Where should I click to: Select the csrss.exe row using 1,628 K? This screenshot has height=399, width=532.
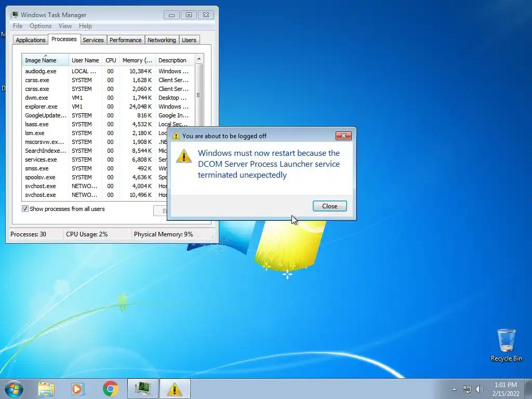(109, 80)
